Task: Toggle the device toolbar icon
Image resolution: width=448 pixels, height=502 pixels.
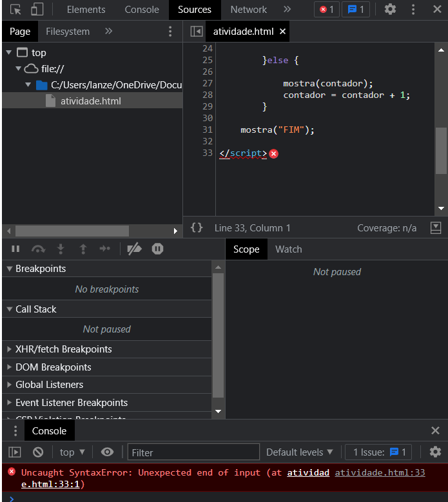Action: (37, 10)
